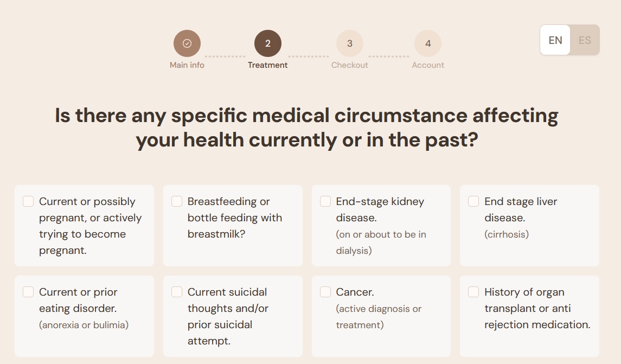The width and height of the screenshot is (621, 364).
Task: Click the completed Main info checkmark step
Action: [x=187, y=43]
